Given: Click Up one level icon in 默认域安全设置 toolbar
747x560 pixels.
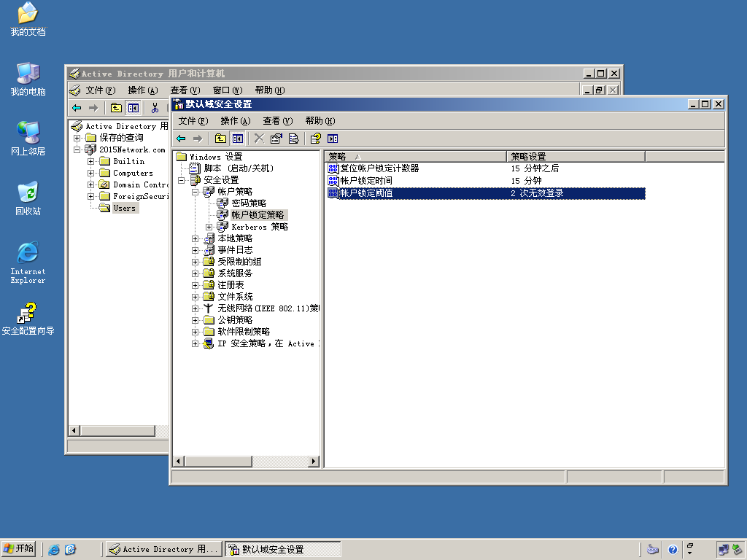Looking at the screenshot, I should point(220,139).
